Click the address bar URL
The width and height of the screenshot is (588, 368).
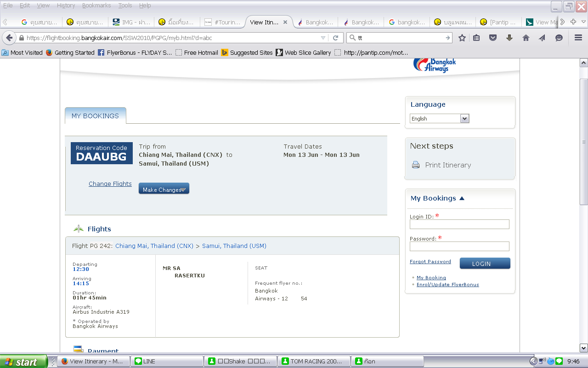pyautogui.click(x=119, y=38)
